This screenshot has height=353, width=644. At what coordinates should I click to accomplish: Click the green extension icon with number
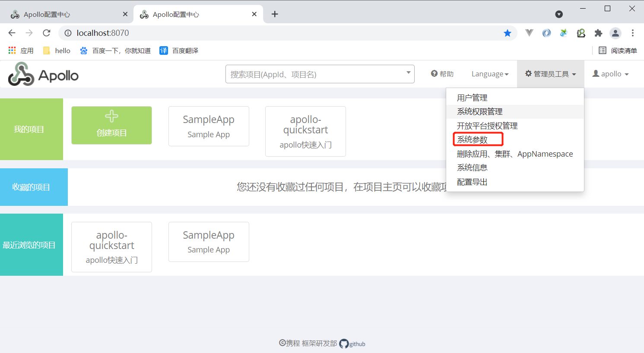click(581, 33)
